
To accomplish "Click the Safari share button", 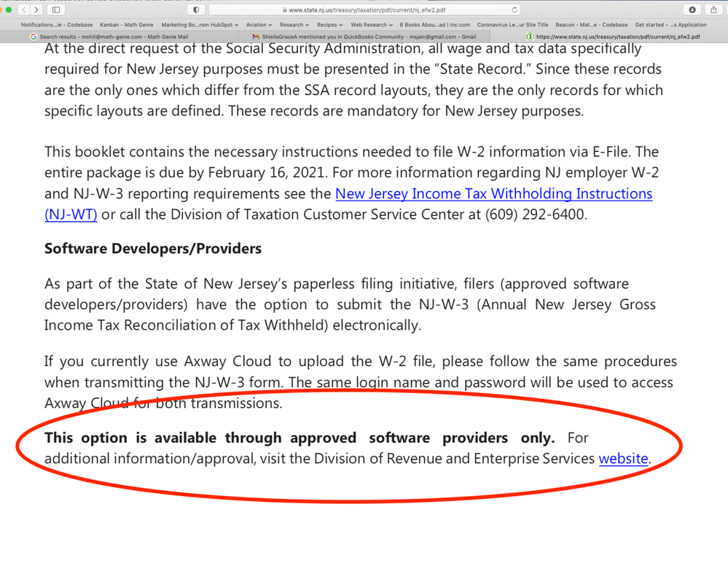I will (713, 9).
